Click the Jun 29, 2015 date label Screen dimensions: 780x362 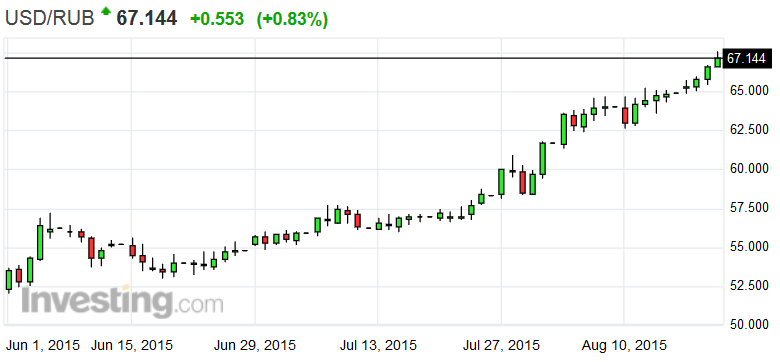[x=255, y=345]
